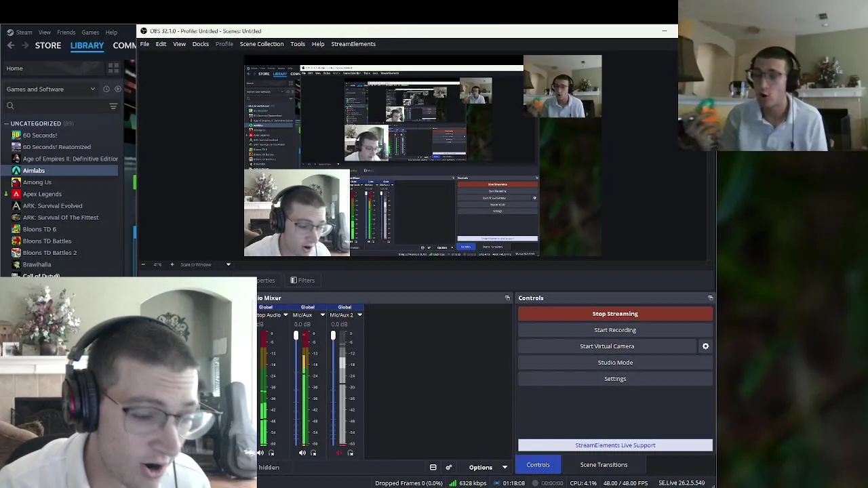
Task: Click the recent games clock icon
Action: tap(106, 89)
